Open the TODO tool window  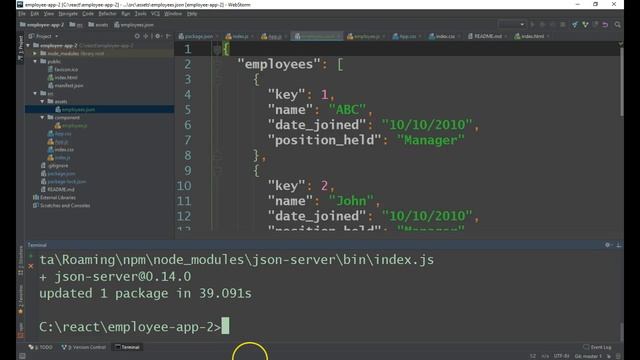[40, 347]
